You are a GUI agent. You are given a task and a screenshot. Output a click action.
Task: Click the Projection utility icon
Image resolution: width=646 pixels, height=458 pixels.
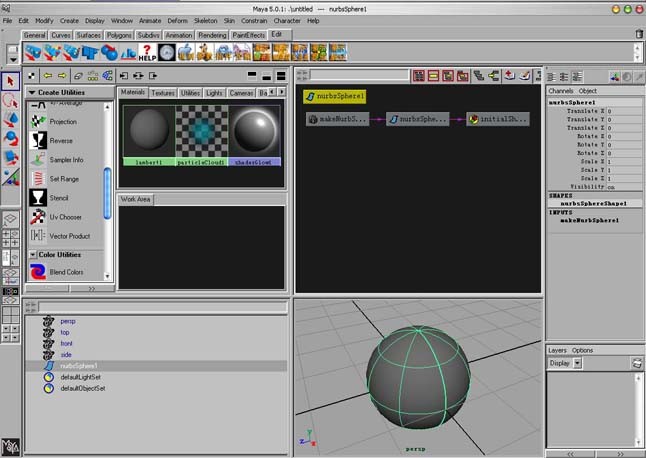point(38,121)
